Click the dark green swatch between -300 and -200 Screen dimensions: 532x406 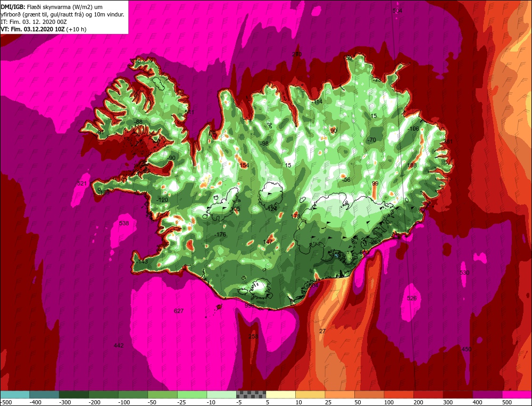74,394
